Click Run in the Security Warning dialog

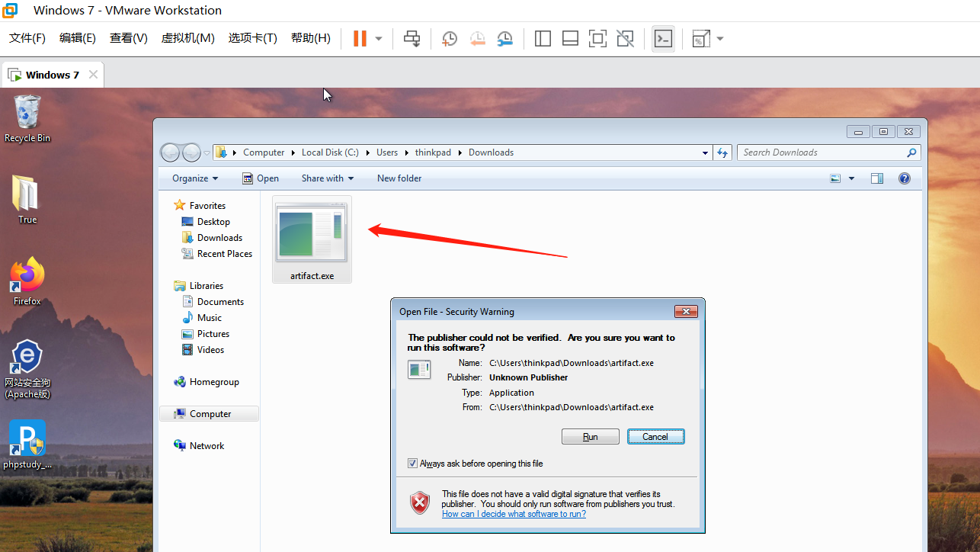point(591,437)
